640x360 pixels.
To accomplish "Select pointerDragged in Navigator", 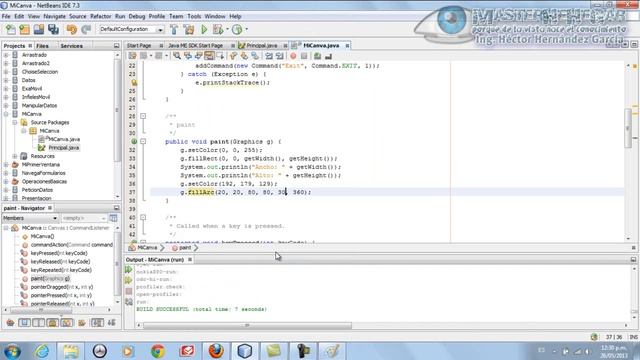I will (x=62, y=287).
